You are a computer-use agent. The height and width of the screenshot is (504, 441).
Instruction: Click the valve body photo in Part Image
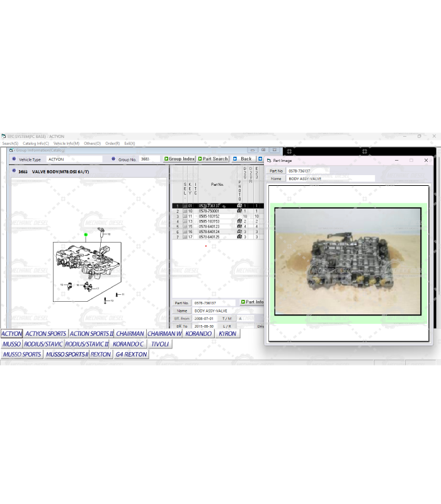coord(348,261)
